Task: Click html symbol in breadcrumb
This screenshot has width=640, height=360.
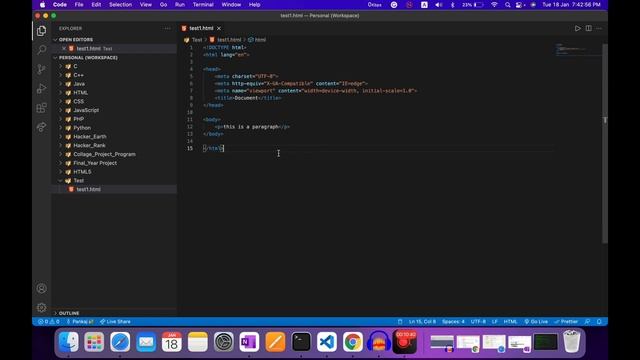Action: (257, 40)
